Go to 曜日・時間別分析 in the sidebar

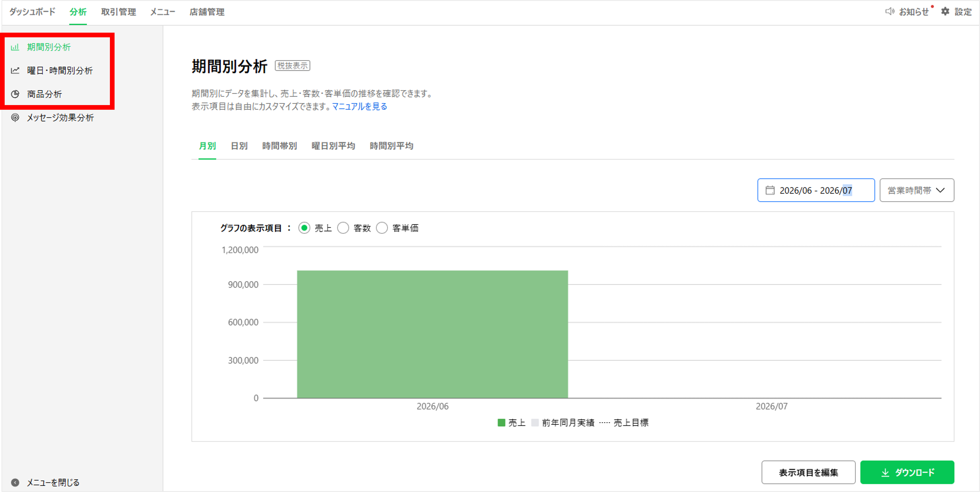(60, 70)
